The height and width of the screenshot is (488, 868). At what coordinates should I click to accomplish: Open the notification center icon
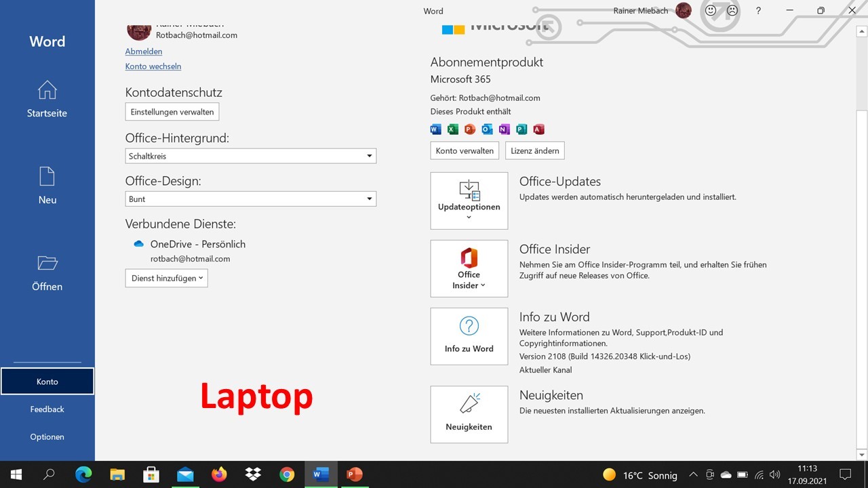point(846,474)
